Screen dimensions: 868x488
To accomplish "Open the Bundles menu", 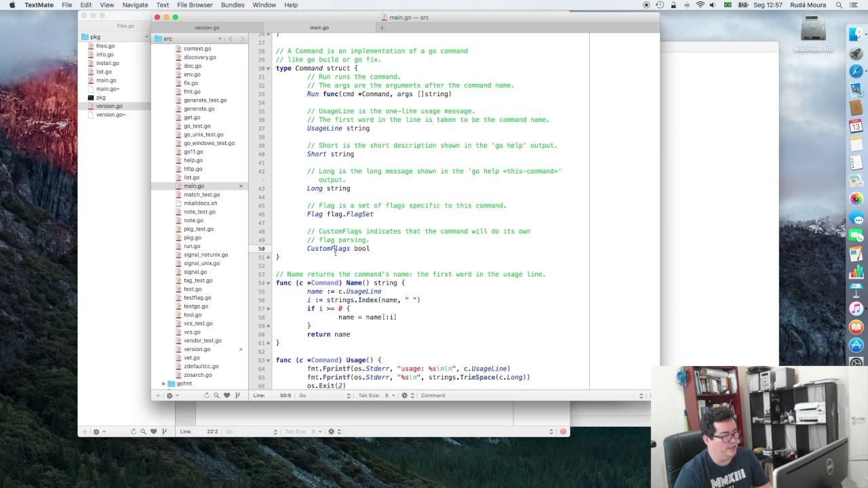I will pyautogui.click(x=233, y=5).
